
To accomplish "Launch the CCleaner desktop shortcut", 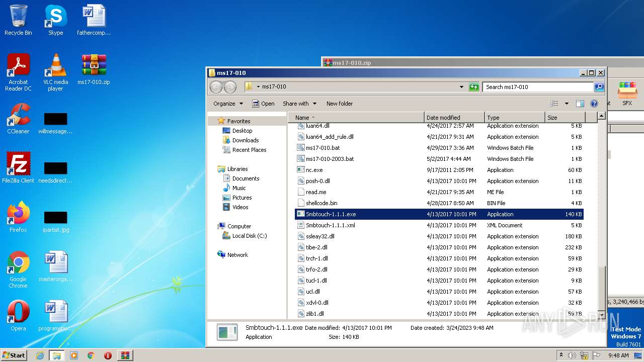I will coord(18,119).
